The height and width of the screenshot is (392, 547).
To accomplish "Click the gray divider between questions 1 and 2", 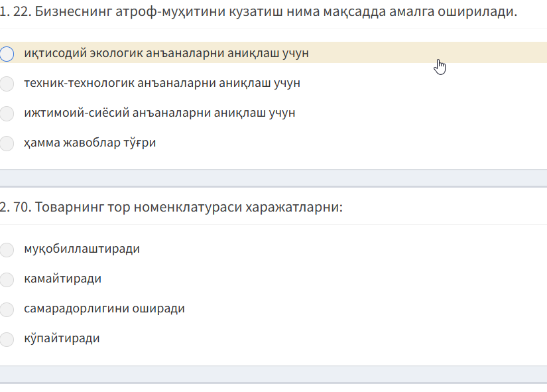I will point(273,178).
